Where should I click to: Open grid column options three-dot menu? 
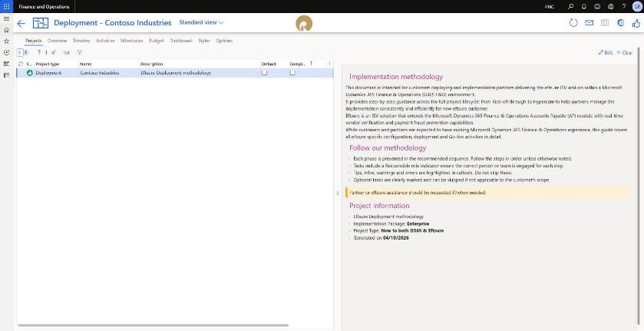[329, 64]
